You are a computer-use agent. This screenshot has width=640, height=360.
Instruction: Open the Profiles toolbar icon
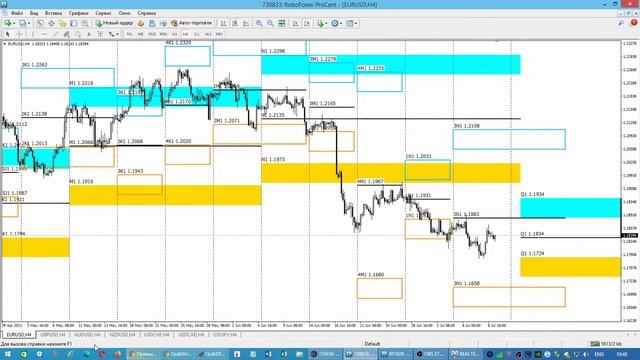pos(22,23)
